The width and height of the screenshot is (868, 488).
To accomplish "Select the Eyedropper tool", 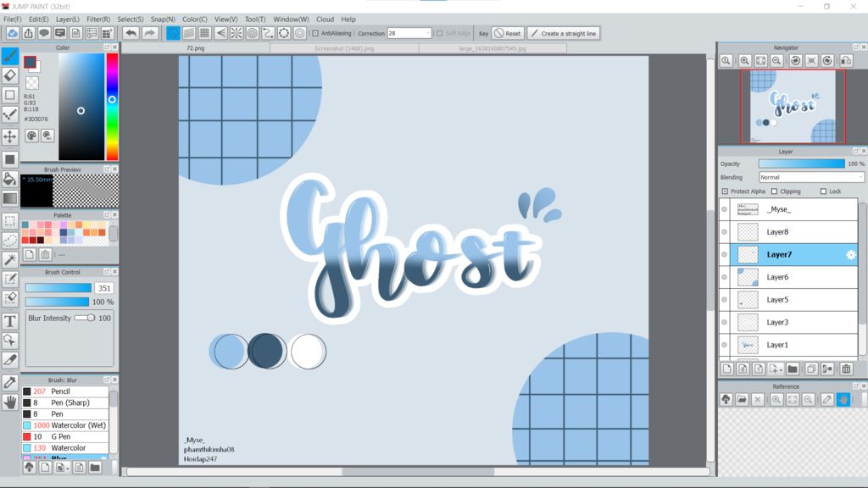I will click(10, 382).
